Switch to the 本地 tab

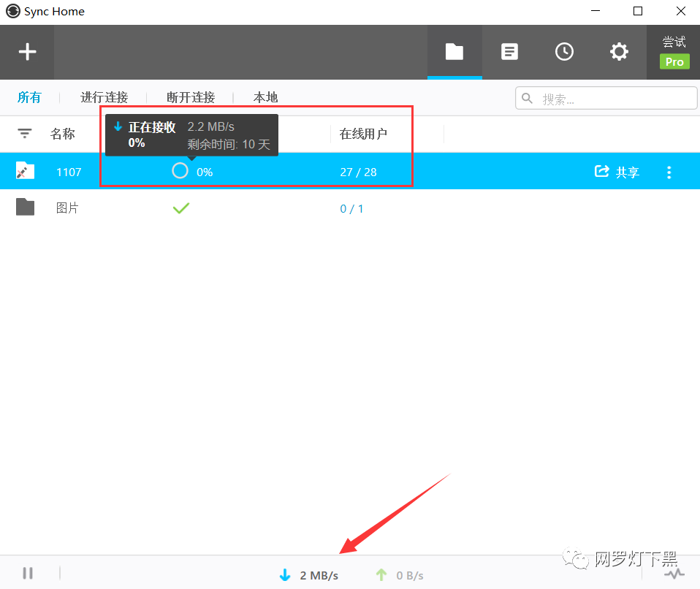pyautogui.click(x=266, y=97)
